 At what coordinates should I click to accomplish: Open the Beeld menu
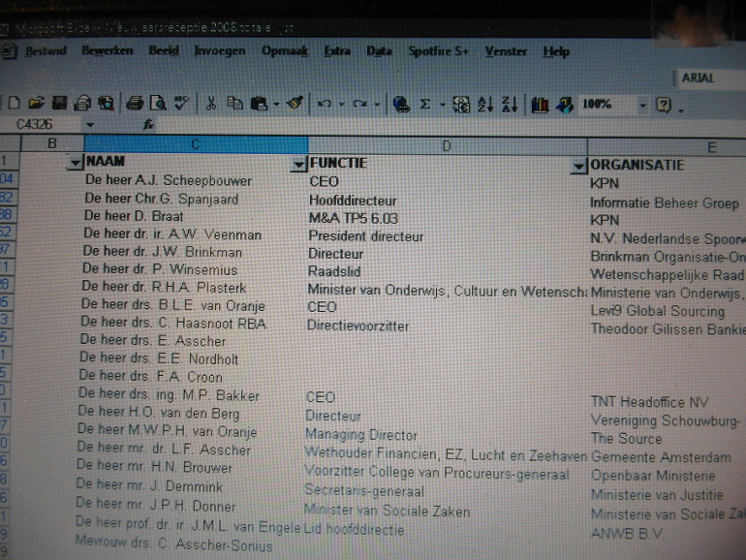[164, 50]
